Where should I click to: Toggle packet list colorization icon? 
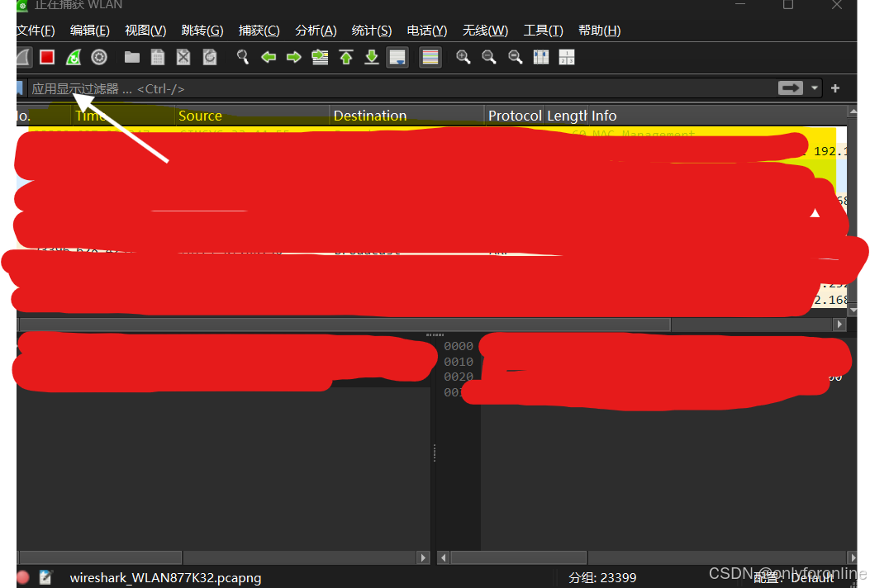430,57
